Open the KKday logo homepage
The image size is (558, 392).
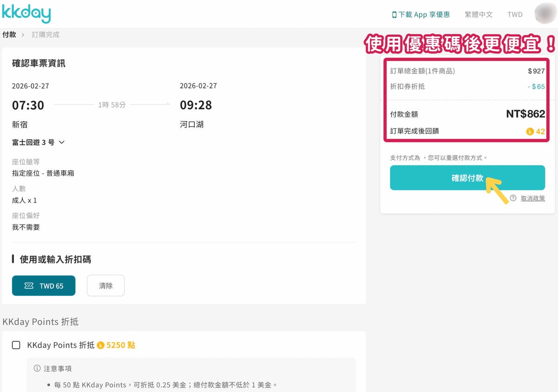point(27,13)
